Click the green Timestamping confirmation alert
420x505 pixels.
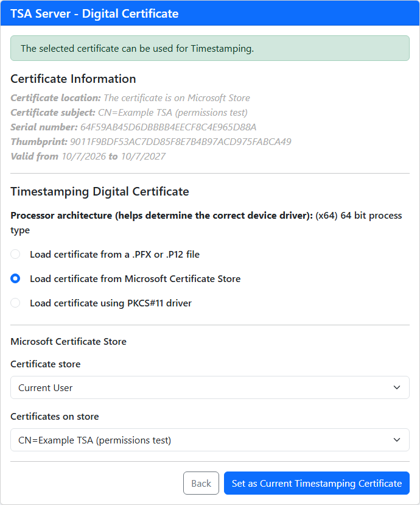[x=210, y=48]
